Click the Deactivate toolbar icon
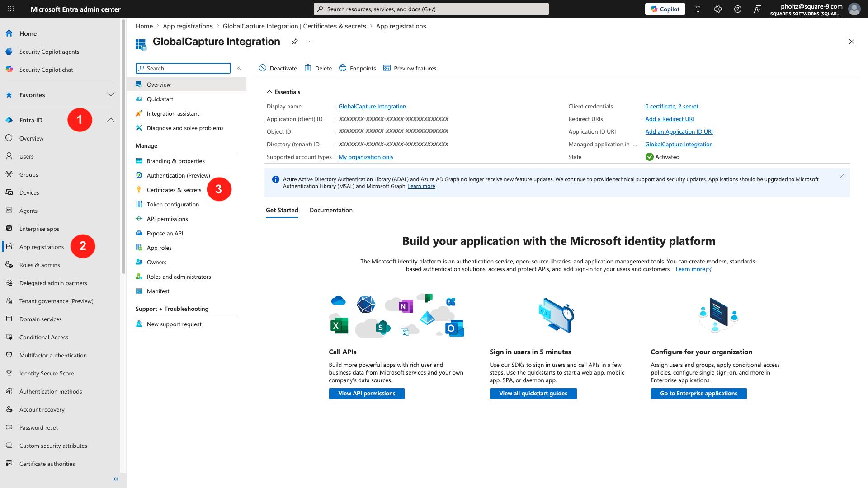868x488 pixels. pos(263,68)
